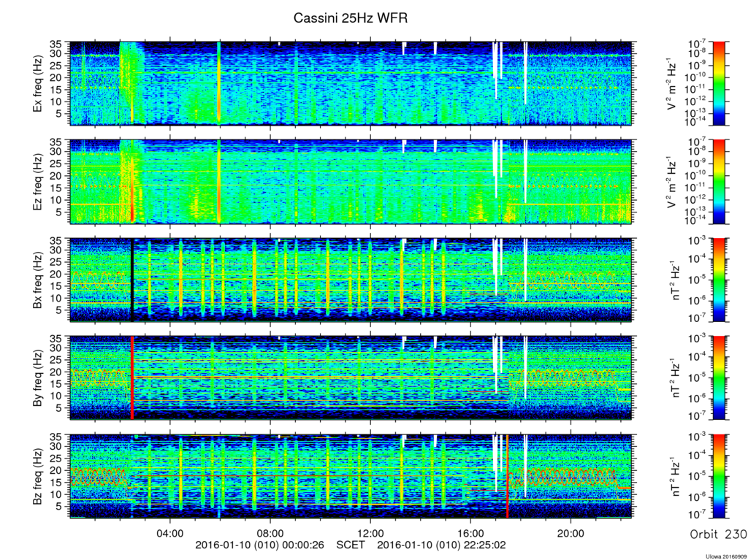Click the red vertical line in By panel
The height and width of the screenshot is (560, 748).
132,378
